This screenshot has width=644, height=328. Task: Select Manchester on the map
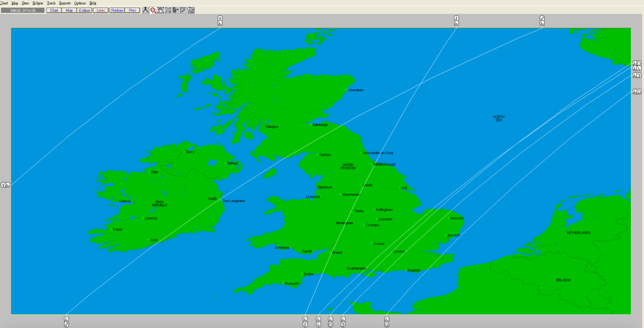[351, 195]
